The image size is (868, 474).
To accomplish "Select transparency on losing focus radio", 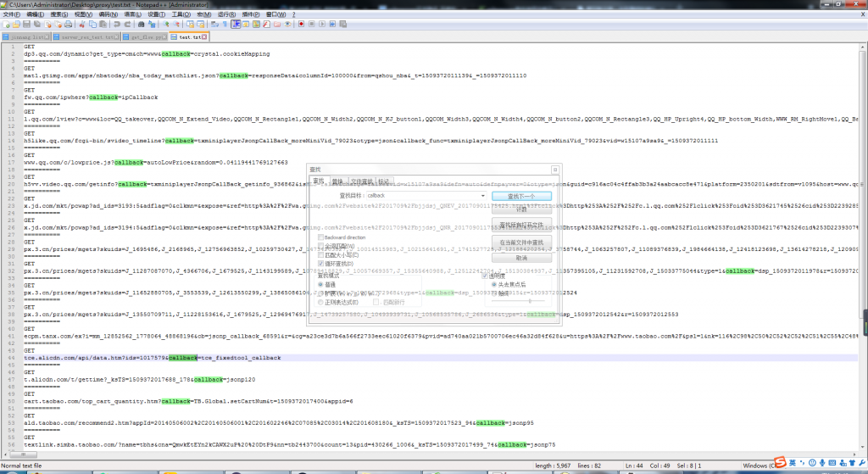I will pos(494,285).
